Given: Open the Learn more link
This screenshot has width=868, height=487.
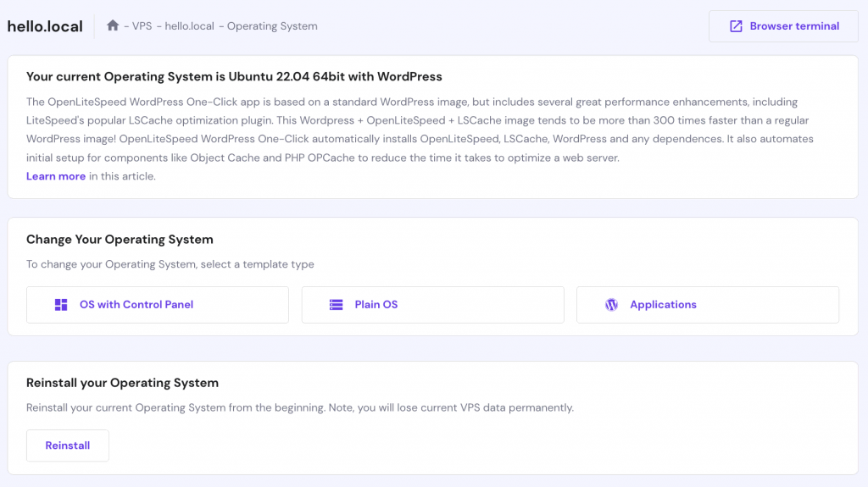Looking at the screenshot, I should point(56,176).
